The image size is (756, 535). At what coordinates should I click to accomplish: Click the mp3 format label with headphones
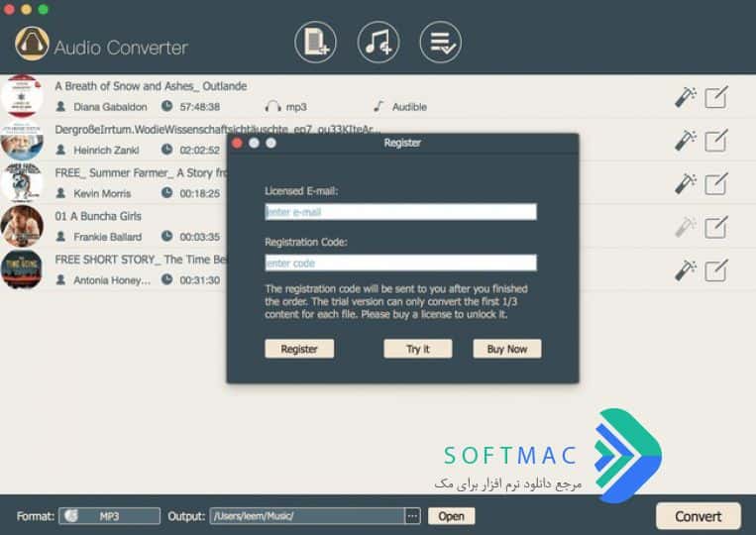coord(286,107)
